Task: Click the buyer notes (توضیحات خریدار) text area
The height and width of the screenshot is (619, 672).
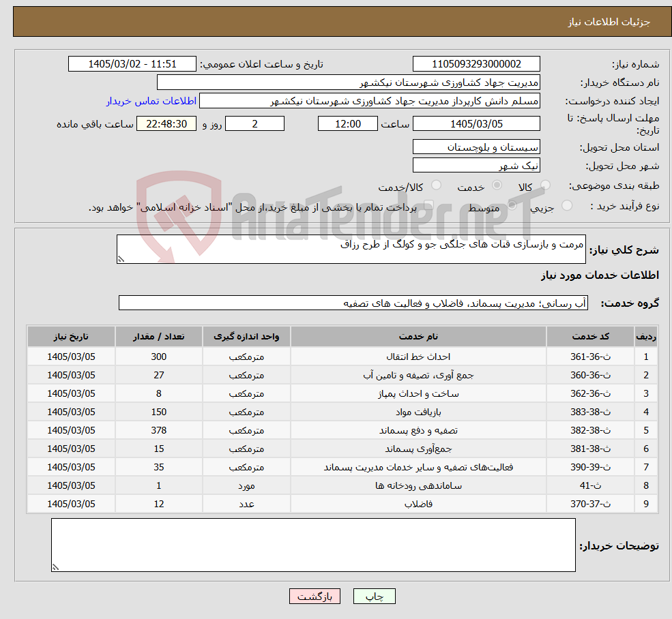Action: tap(313, 545)
